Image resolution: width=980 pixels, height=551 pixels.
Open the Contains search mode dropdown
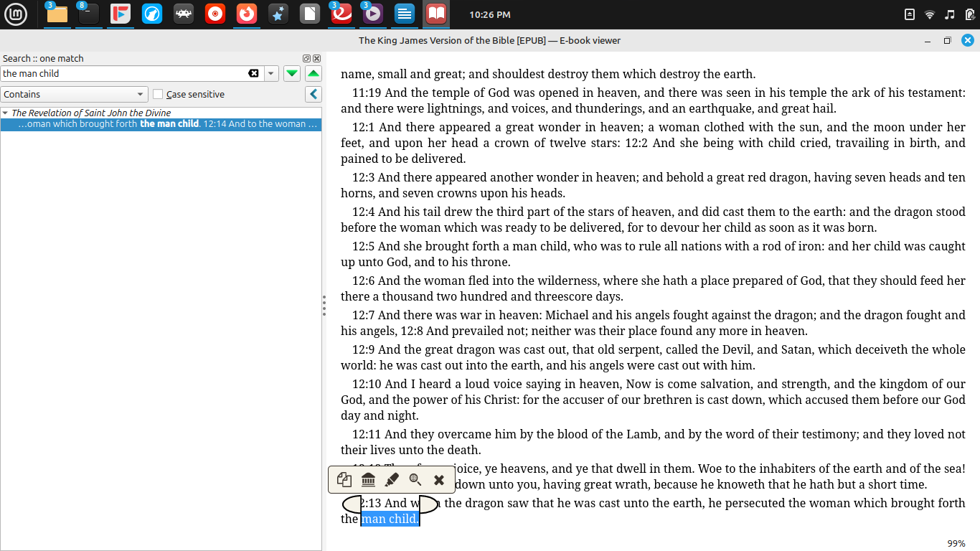[x=74, y=94]
